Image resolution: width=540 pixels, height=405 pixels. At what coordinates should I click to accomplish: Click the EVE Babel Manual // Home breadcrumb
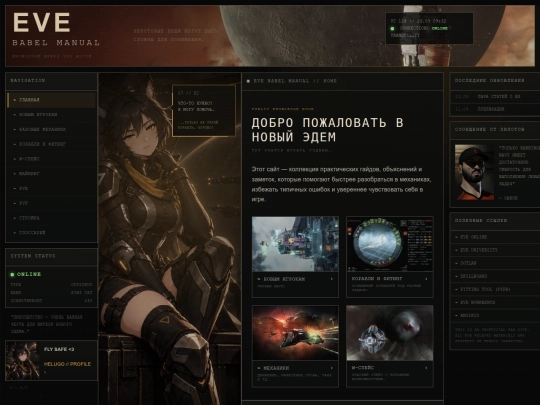(x=295, y=81)
